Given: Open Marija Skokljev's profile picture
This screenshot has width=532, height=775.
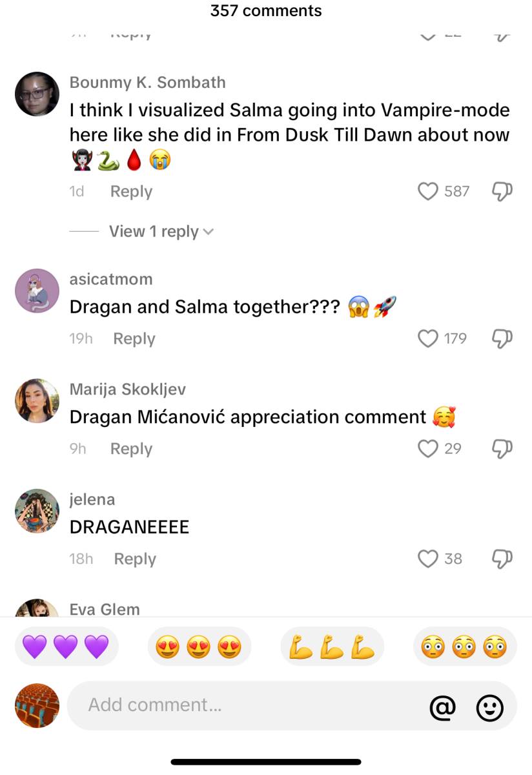Looking at the screenshot, I should [37, 401].
